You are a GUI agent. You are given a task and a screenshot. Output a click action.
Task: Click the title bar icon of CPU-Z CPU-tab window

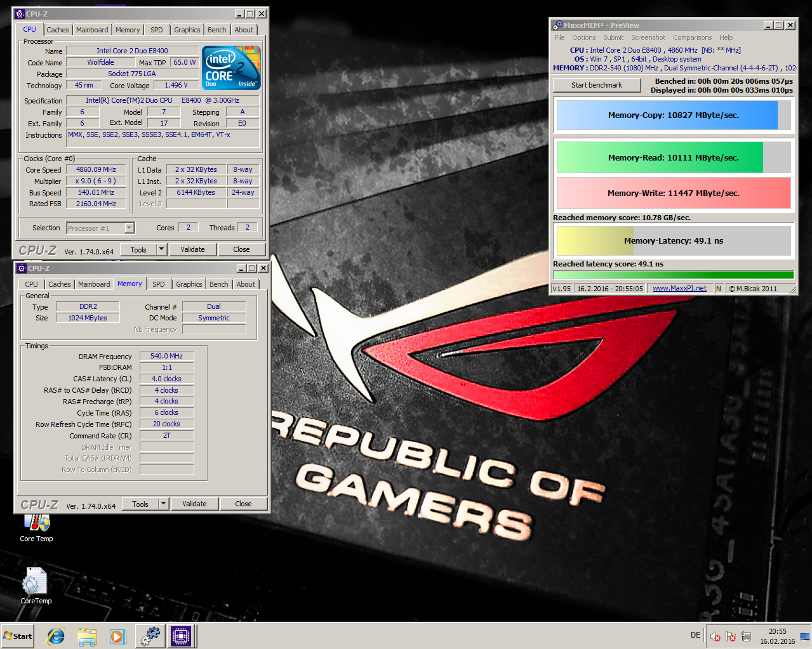[x=19, y=14]
